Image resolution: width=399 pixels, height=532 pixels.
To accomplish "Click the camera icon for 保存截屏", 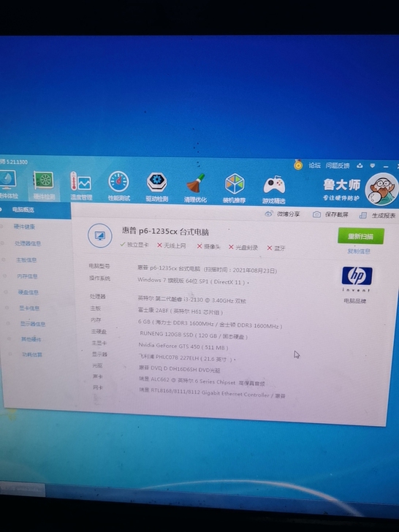I will [x=316, y=214].
